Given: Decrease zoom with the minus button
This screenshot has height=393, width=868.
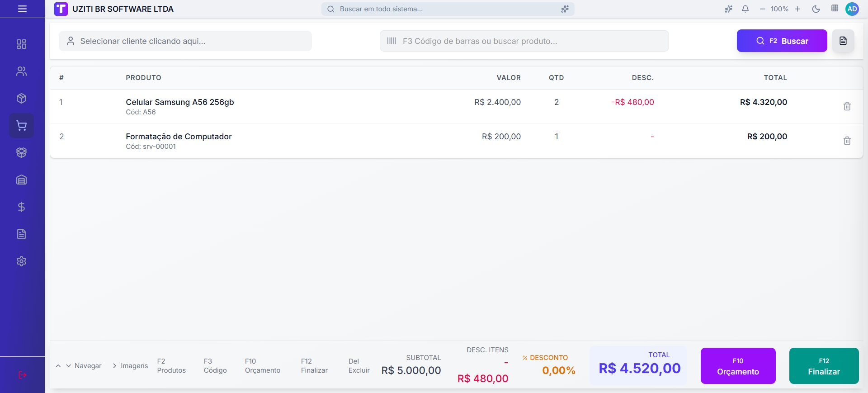Looking at the screenshot, I should point(762,9).
